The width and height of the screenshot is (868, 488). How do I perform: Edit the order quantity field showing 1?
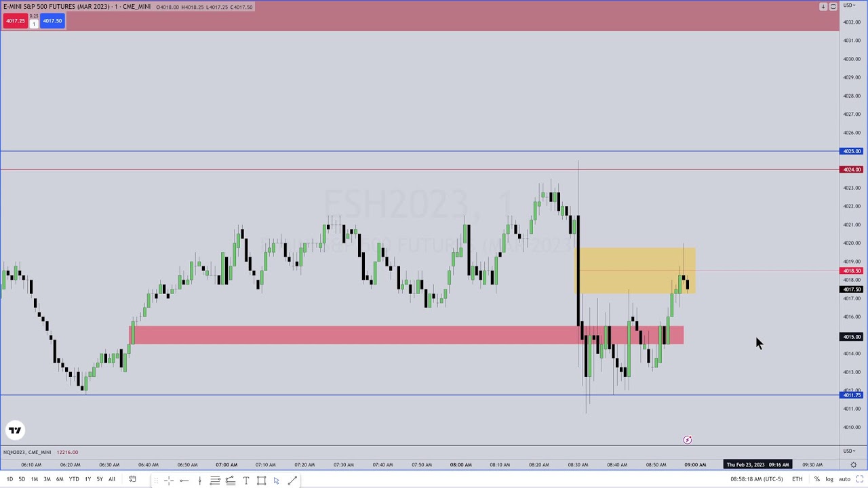34,24
